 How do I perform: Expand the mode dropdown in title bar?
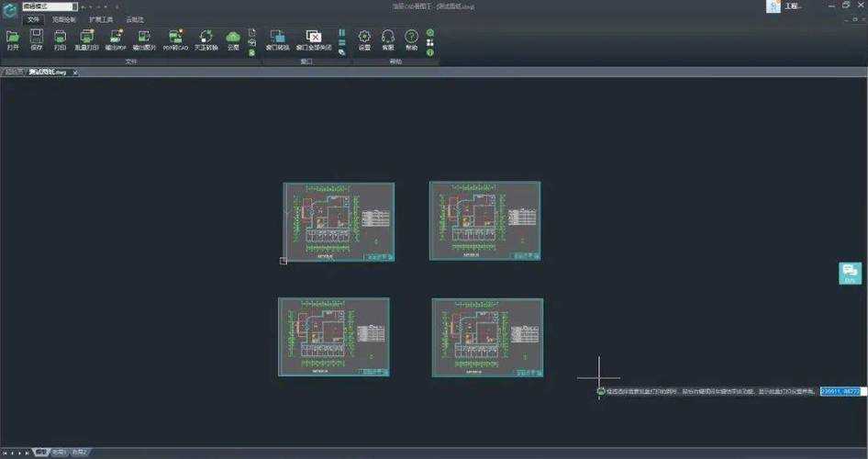pyautogui.click(x=73, y=6)
